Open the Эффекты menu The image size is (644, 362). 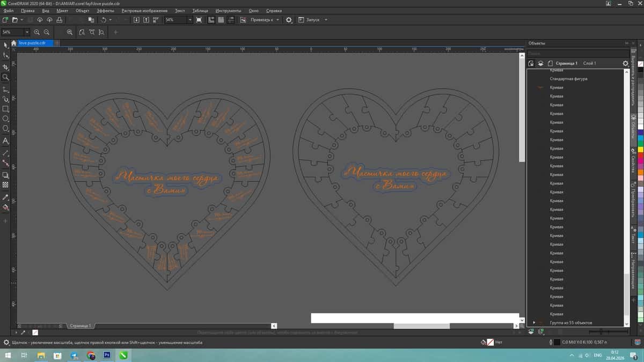[x=105, y=11]
